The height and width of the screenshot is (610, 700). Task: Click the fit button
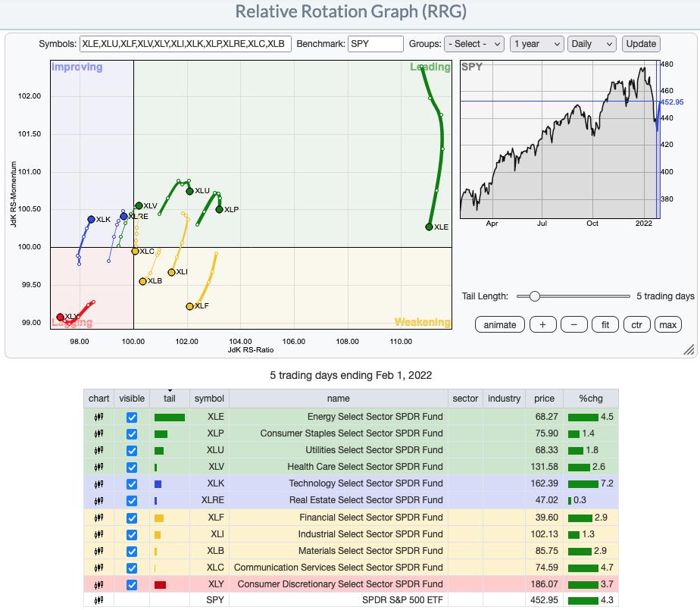(605, 324)
